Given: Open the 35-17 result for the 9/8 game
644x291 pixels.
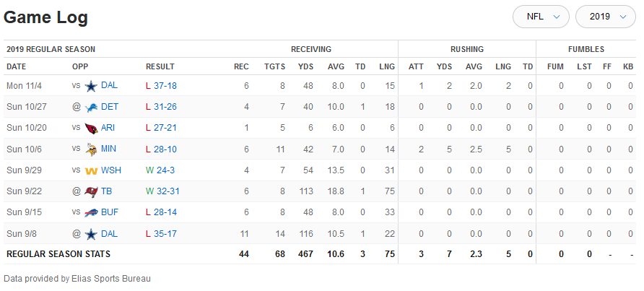Looking at the screenshot, I should pyautogui.click(x=165, y=234).
